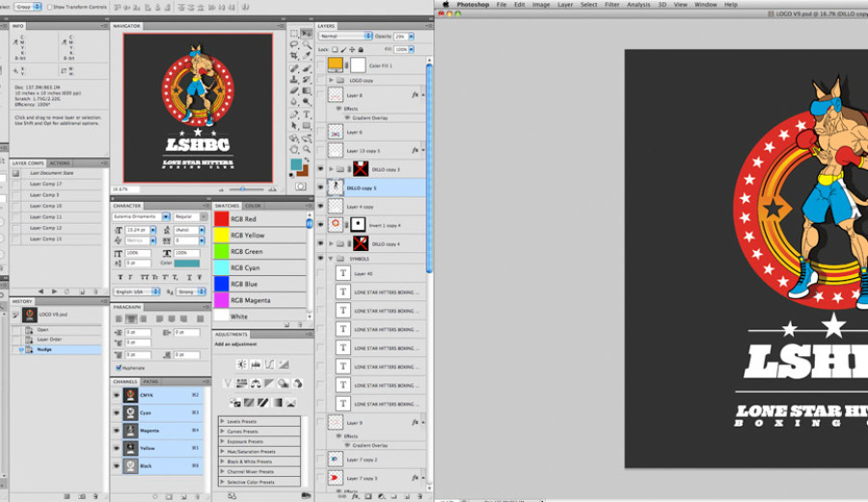
Task: Click the Character text color swatch
Action: [187, 264]
